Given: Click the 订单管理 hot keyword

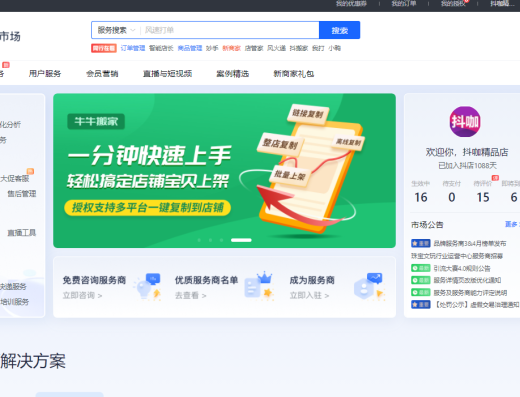Looking at the screenshot, I should tap(133, 48).
